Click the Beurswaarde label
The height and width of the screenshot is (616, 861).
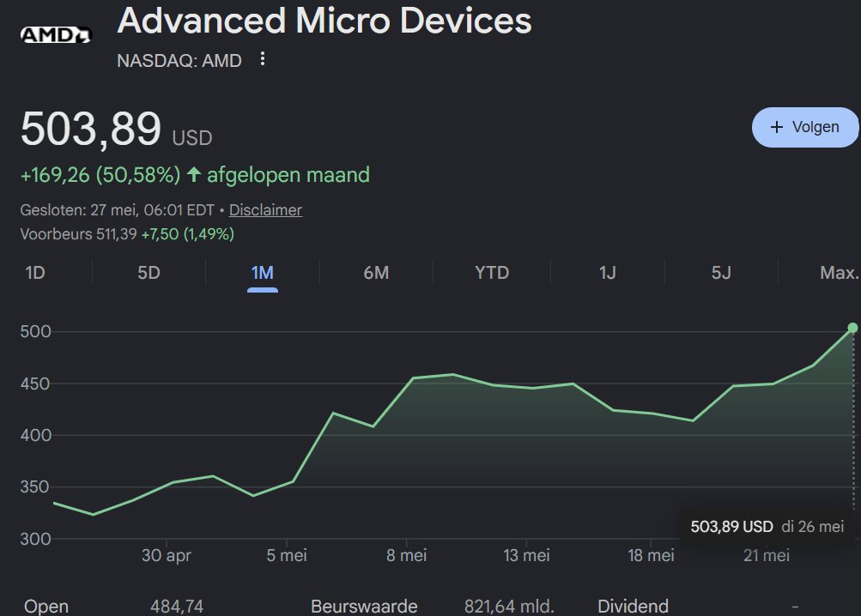[x=364, y=606]
